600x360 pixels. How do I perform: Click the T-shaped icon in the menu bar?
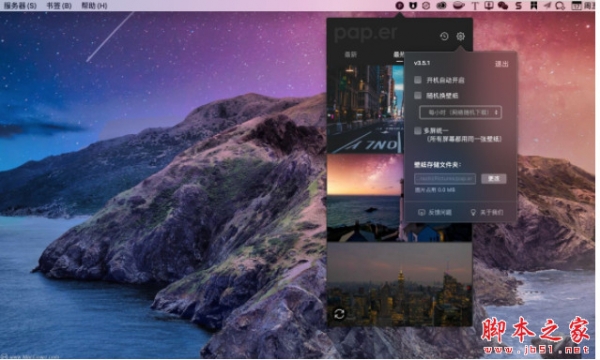[475, 6]
